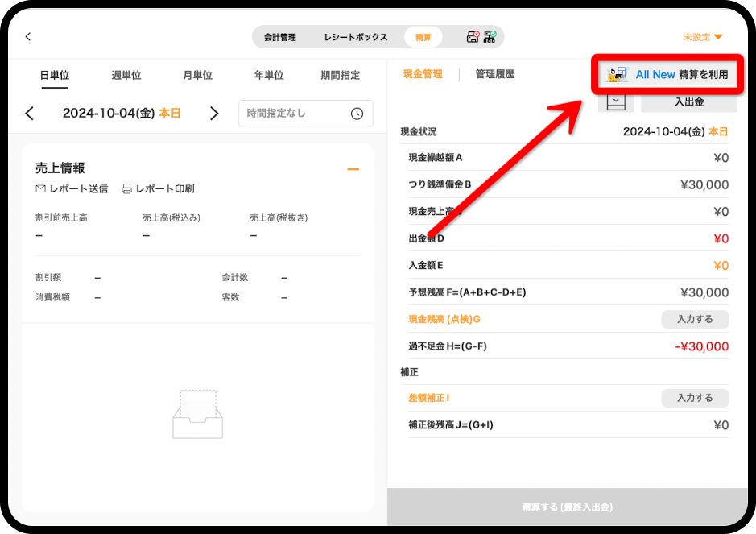Click 会計数 label
Viewport: 756px width, 534px height.
(235, 277)
